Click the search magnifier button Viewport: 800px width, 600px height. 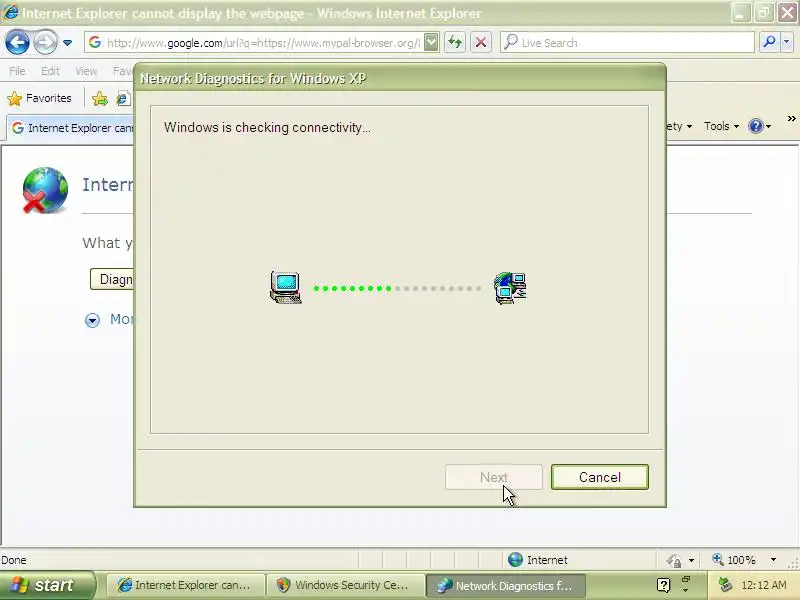pyautogui.click(x=769, y=42)
